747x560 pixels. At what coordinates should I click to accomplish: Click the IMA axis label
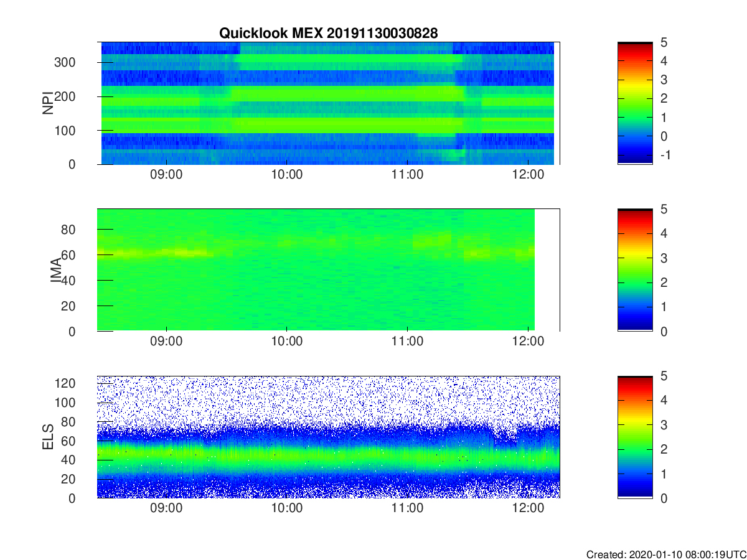55,270
